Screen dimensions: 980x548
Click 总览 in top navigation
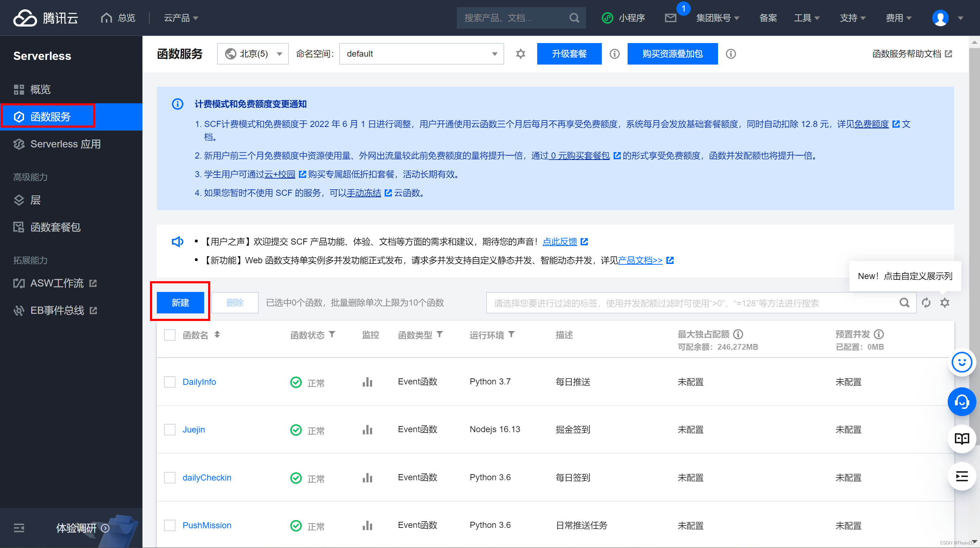(x=118, y=18)
